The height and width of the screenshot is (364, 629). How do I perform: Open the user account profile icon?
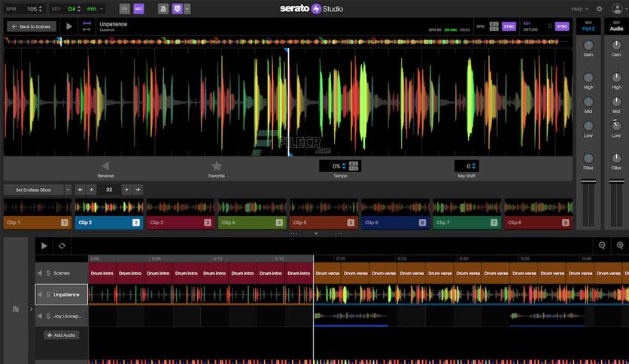[617, 9]
